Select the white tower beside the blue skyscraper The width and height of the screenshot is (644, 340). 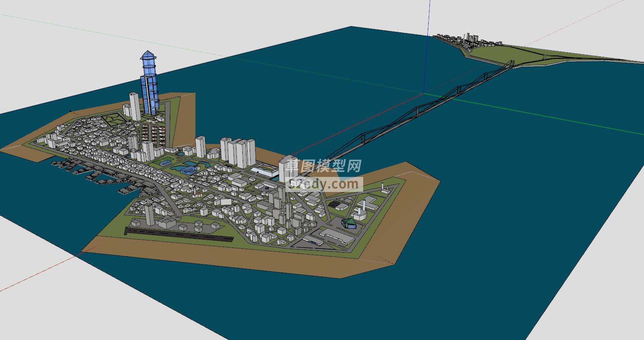click(x=135, y=107)
